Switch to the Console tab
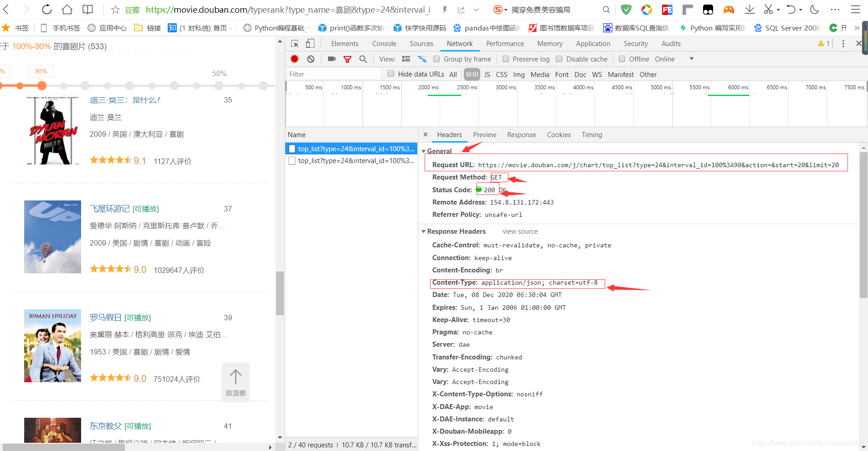 pos(384,44)
